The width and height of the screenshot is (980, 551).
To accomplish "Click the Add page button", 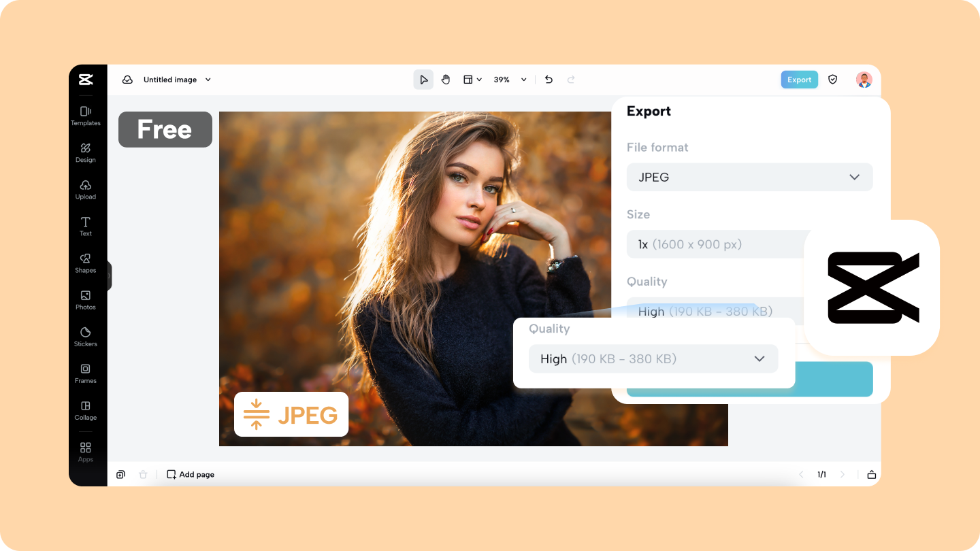I will 191,474.
